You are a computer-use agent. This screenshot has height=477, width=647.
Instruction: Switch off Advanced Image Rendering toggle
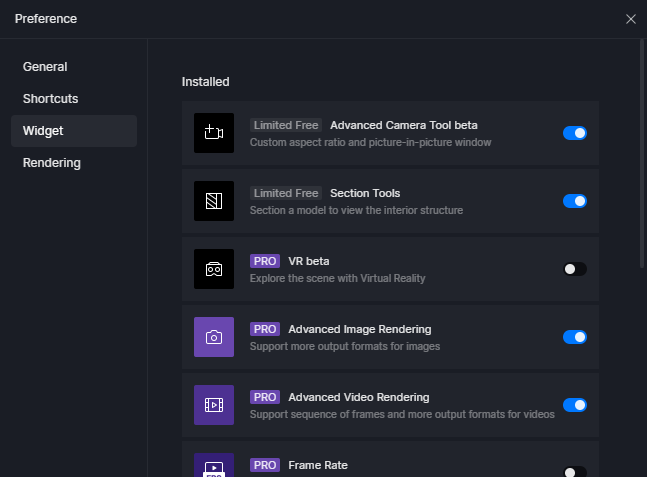[575, 337]
